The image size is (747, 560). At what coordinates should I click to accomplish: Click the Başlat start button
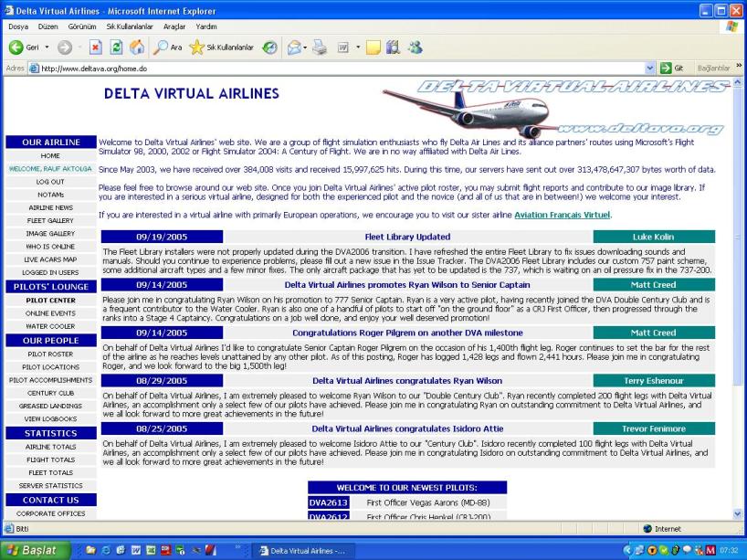tap(35, 551)
